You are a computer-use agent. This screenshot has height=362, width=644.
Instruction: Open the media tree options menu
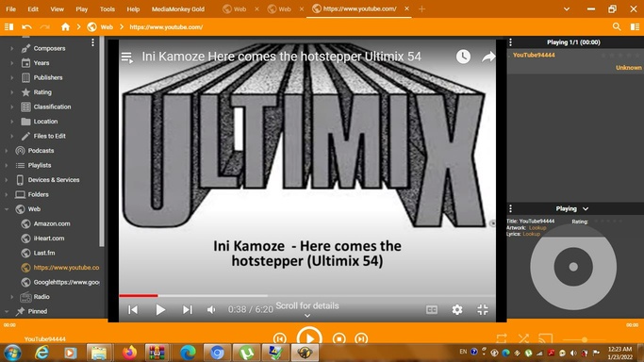[x=92, y=42]
